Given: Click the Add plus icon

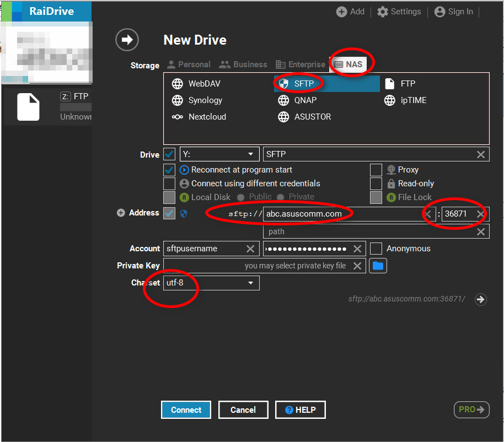Looking at the screenshot, I should click(x=341, y=12).
